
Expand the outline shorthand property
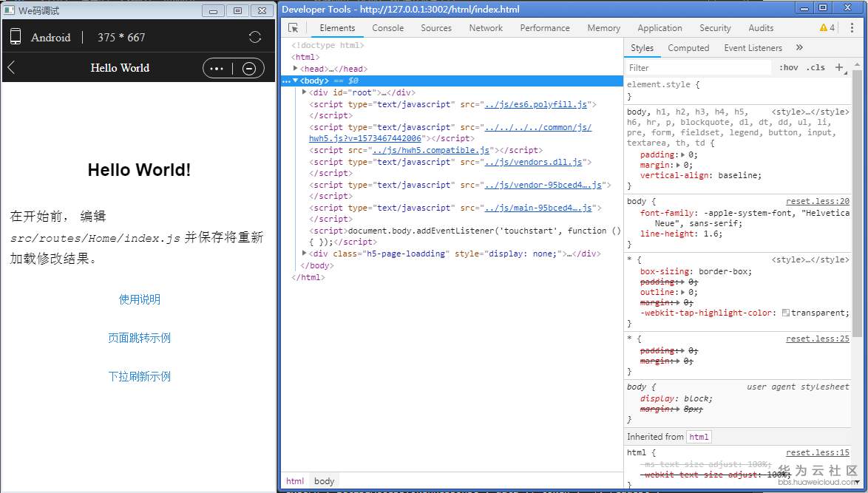click(x=683, y=292)
